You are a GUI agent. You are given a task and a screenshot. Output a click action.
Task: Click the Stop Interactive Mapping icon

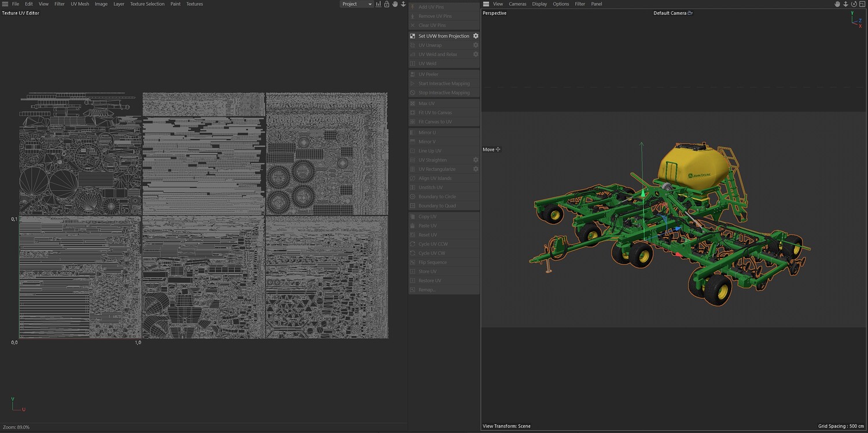point(413,93)
